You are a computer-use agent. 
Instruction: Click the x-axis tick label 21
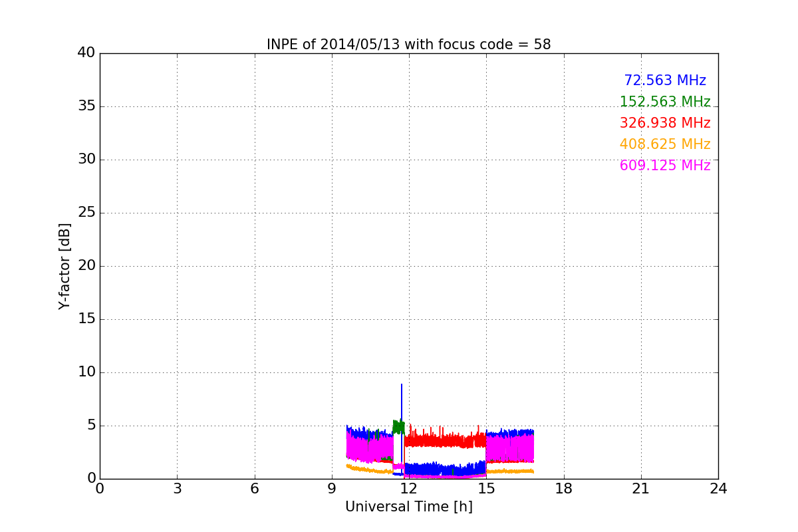click(x=641, y=489)
